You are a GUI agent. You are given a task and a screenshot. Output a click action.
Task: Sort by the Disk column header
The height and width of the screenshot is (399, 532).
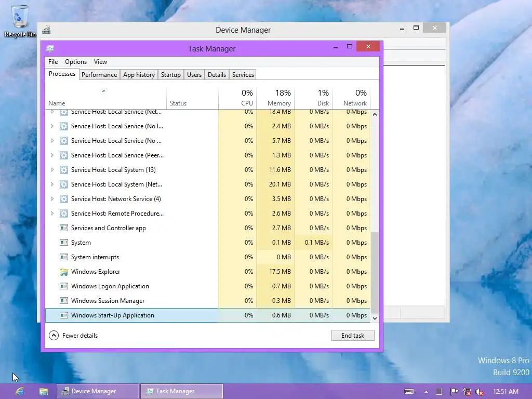pyautogui.click(x=313, y=98)
